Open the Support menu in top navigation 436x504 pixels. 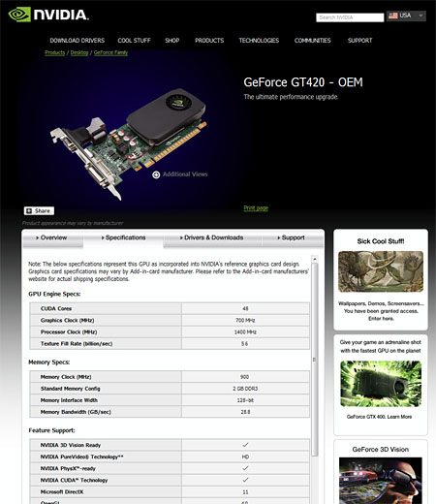[359, 41]
